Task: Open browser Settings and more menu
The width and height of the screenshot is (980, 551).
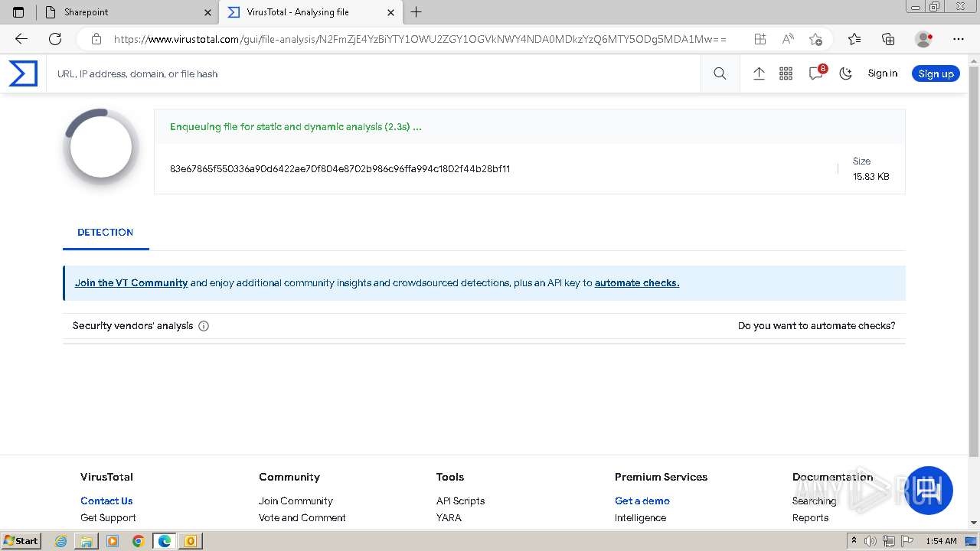Action: (958, 39)
